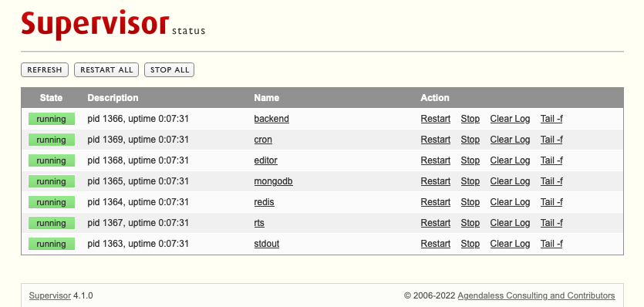Open the Supervisor link in the footer
The image size is (644, 307).
click(49, 295)
